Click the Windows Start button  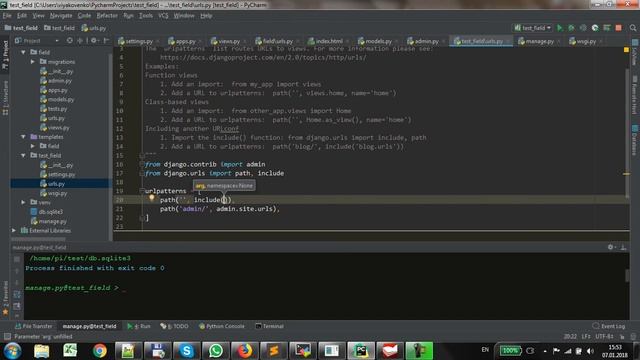pyautogui.click(x=12, y=351)
